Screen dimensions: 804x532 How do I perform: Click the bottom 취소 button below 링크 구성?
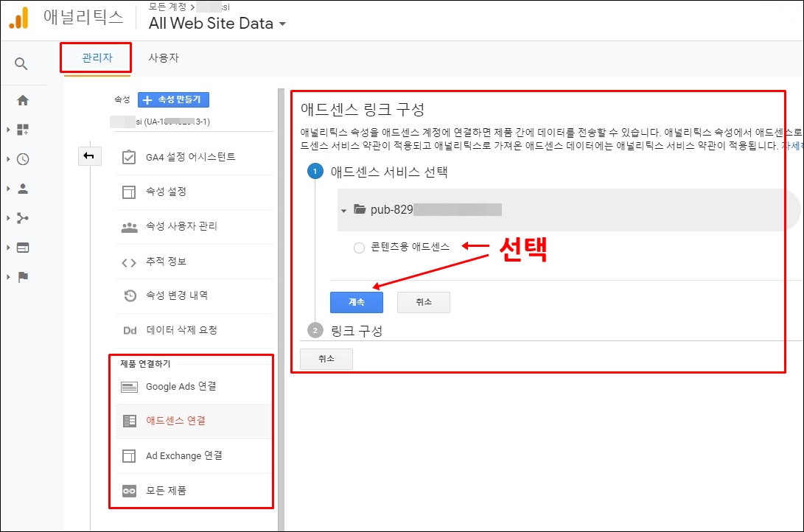[326, 359]
